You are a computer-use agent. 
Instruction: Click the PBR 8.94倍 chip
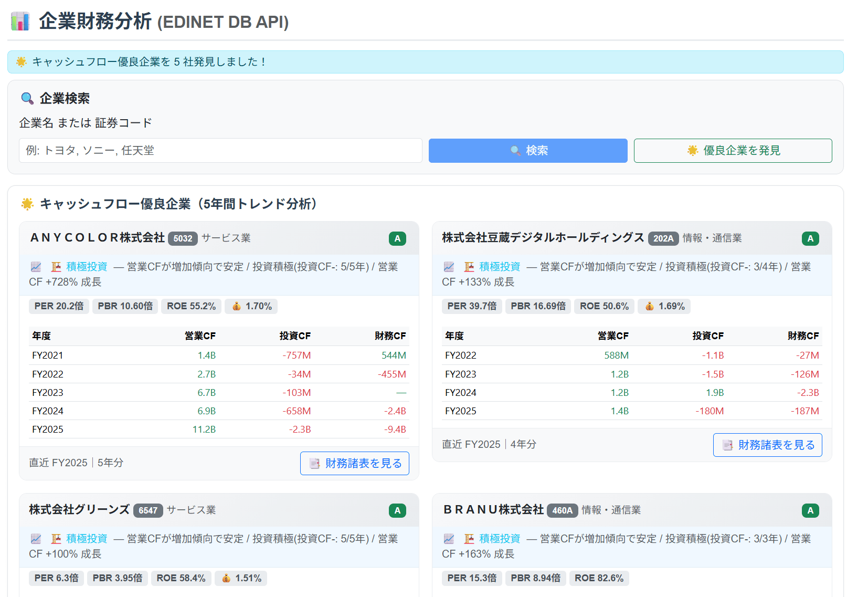tap(536, 578)
